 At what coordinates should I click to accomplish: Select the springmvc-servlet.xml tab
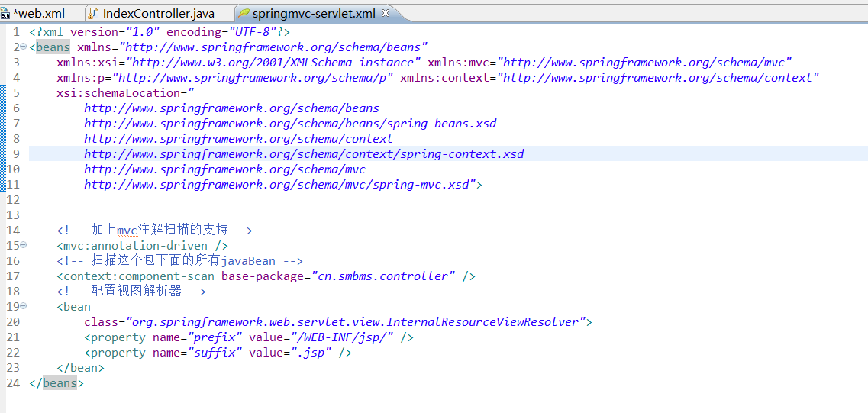tap(314, 13)
